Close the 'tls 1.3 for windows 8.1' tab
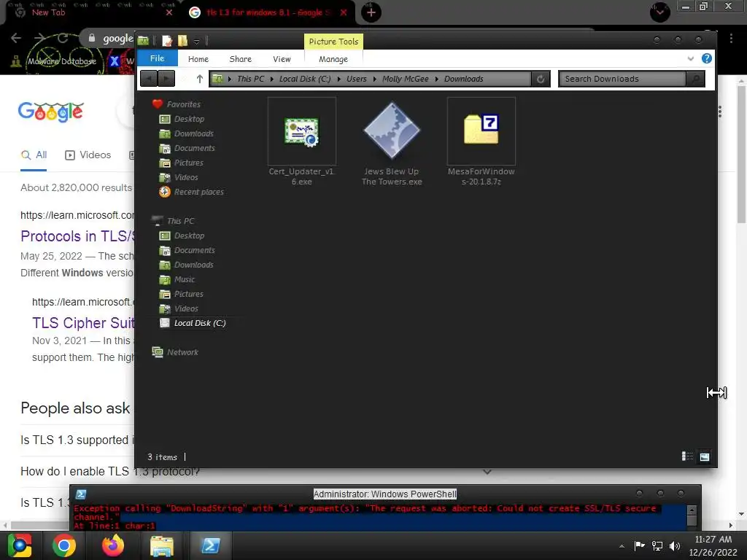 pos(343,13)
